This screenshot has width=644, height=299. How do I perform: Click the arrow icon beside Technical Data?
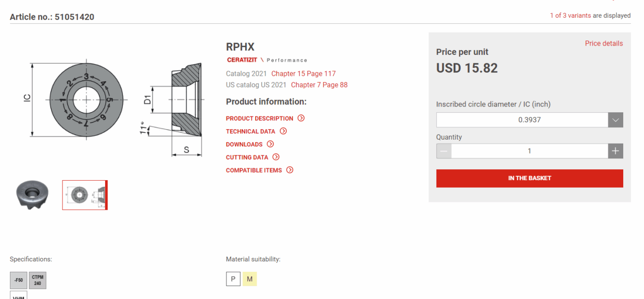pos(283,131)
